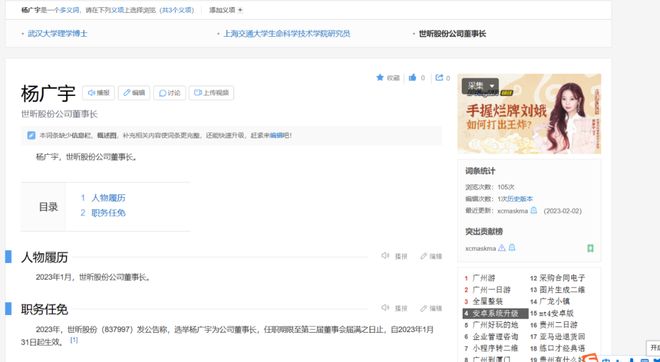Click hot search item 广州好玩的地
This screenshot has height=362, width=660.
[495, 325]
